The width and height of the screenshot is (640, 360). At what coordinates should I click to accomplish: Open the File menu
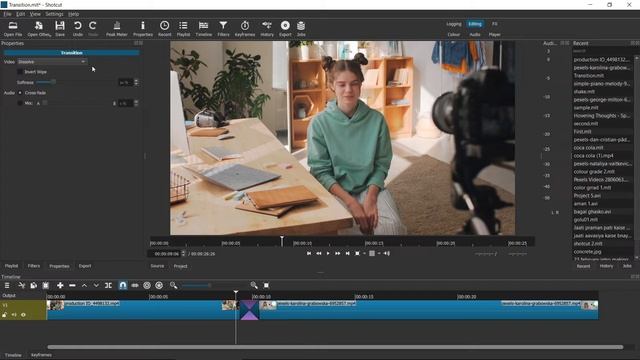tap(7, 14)
